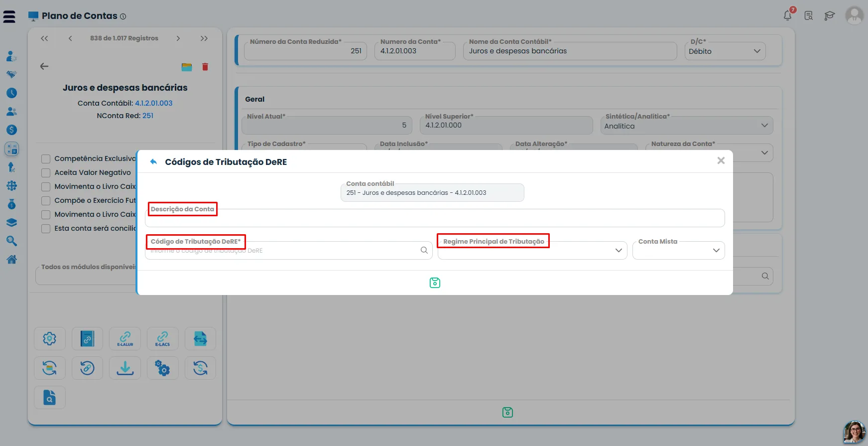Click the Descrição da Conta field
Image resolution: width=868 pixels, height=446 pixels.
(435, 218)
